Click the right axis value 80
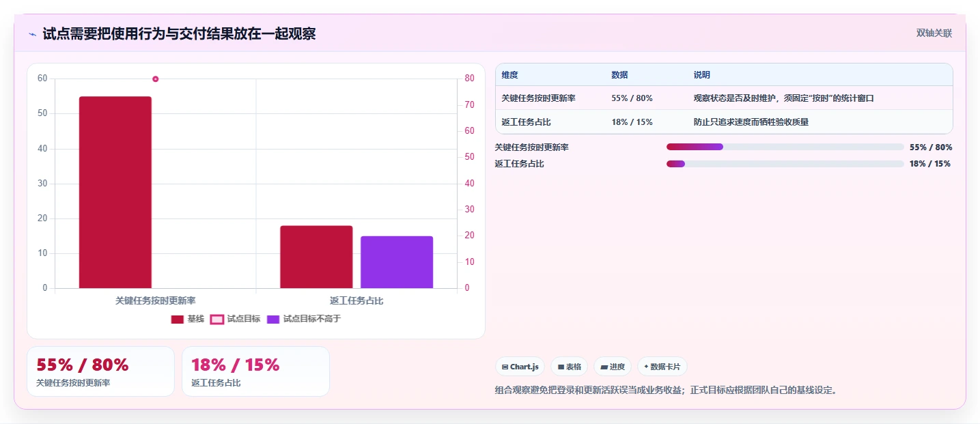The height and width of the screenshot is (424, 980). click(x=469, y=79)
